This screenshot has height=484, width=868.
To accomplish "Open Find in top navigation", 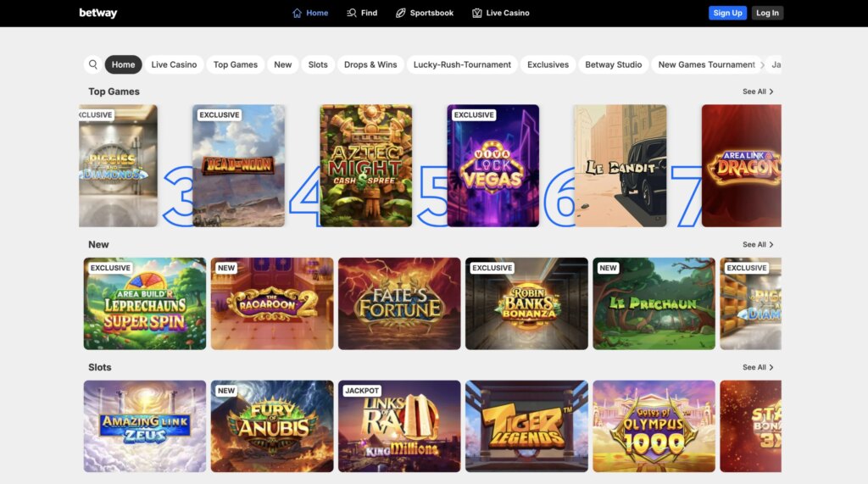I will click(362, 13).
